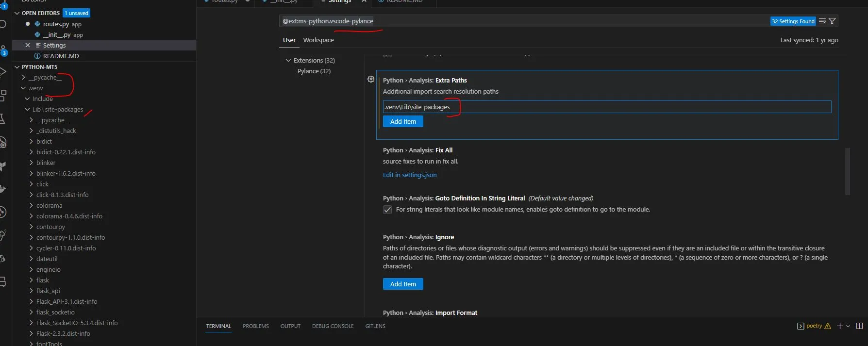Click the list icon beside Settings entry
Screen dimensions: 868x346
click(38, 45)
